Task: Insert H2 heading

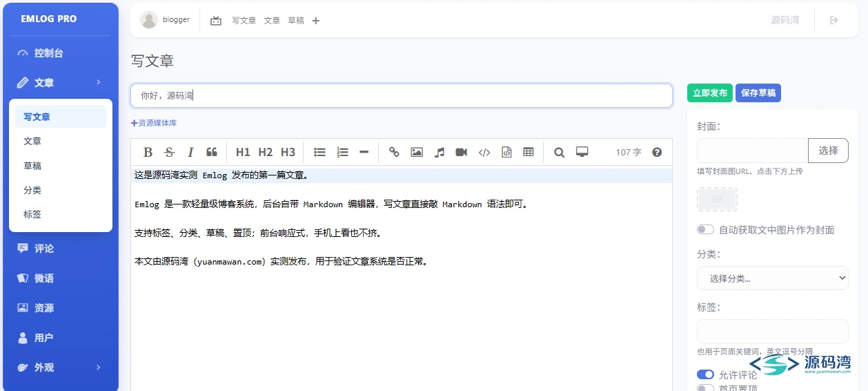Action: coord(266,152)
